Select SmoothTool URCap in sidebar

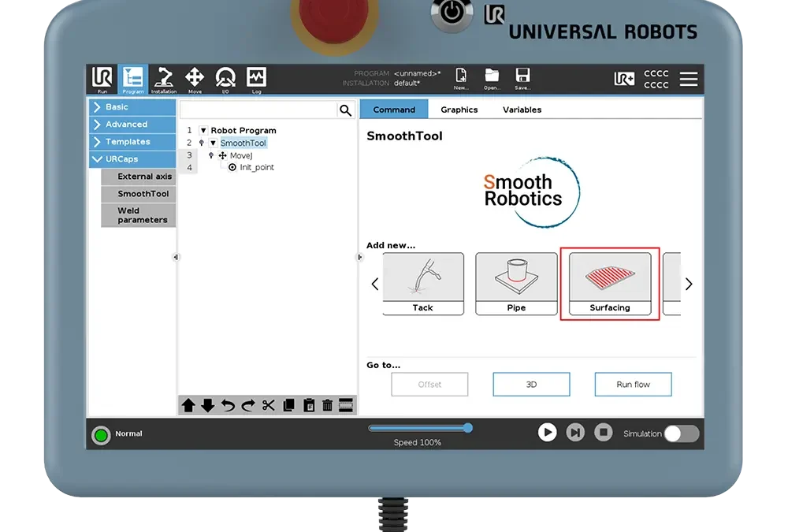139,194
